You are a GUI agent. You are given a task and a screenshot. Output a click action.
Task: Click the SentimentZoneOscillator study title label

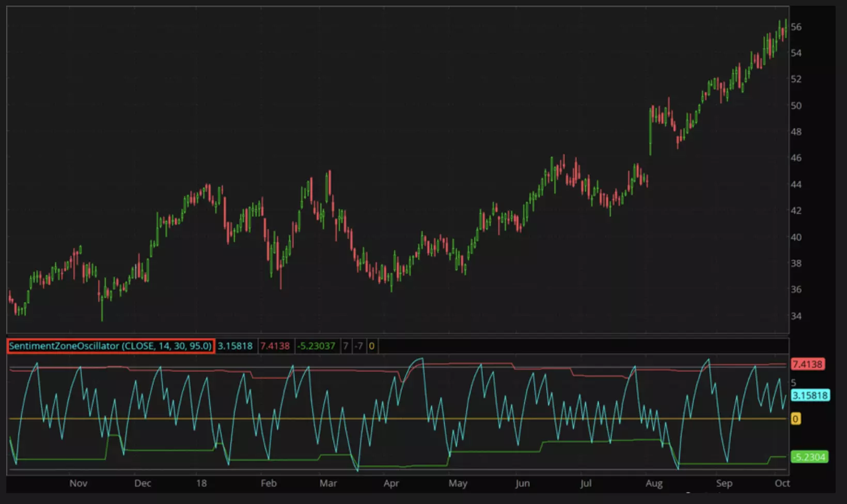(x=110, y=346)
